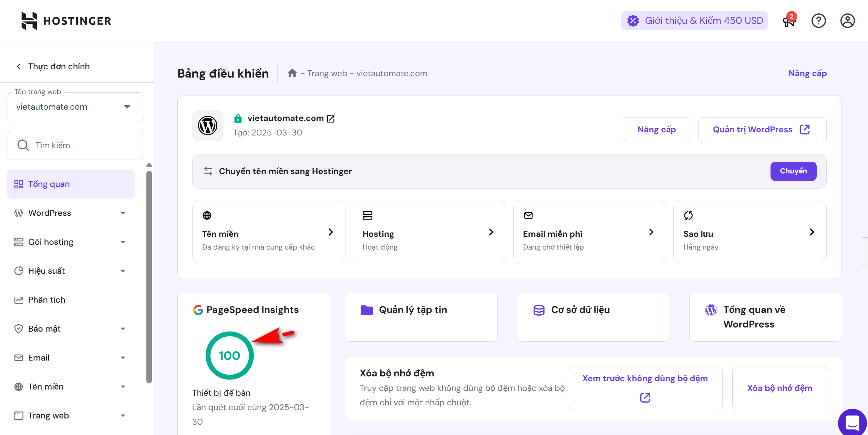Open Tổng quan về WordPress card
Image resolution: width=868 pixels, height=435 pixels.
[x=765, y=317]
